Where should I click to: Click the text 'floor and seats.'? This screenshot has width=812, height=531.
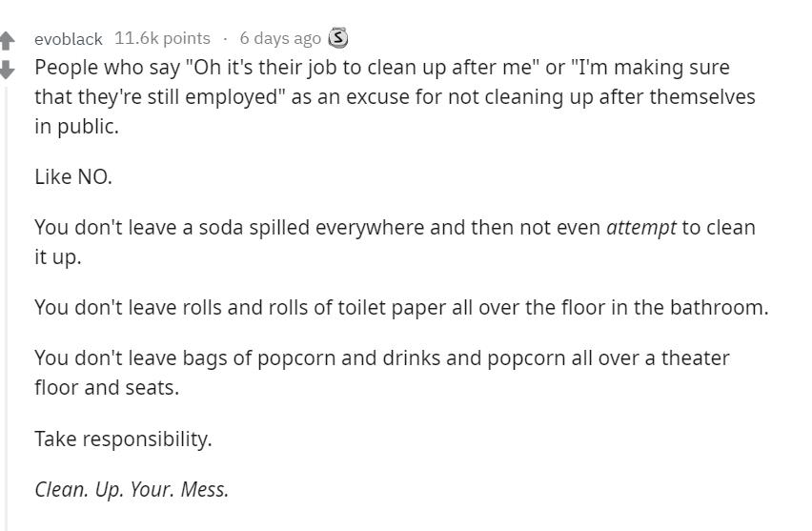(107, 387)
